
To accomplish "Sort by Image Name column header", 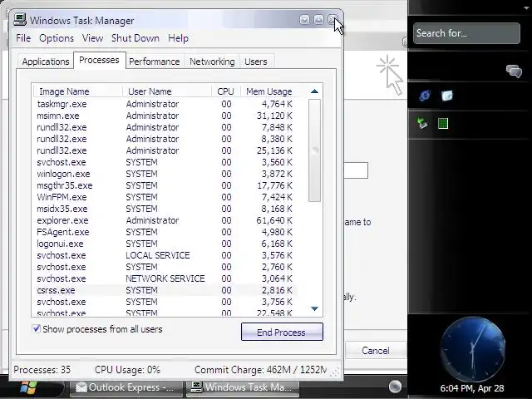I will point(77,91).
